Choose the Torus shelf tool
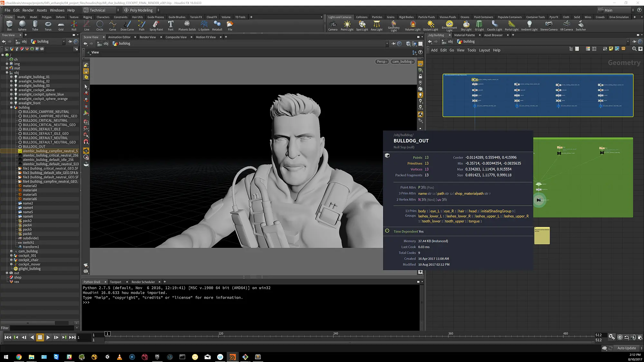644x362 pixels. 48,25
